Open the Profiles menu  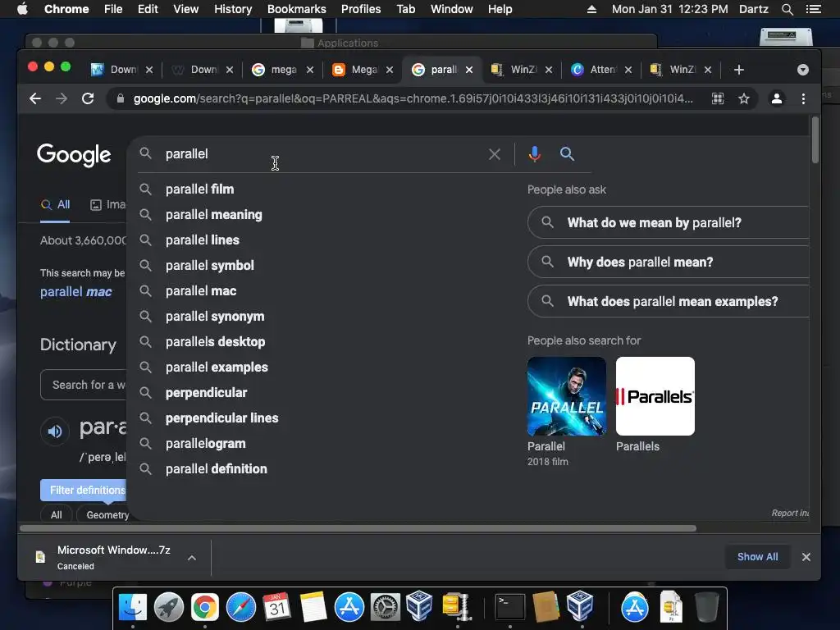361,9
